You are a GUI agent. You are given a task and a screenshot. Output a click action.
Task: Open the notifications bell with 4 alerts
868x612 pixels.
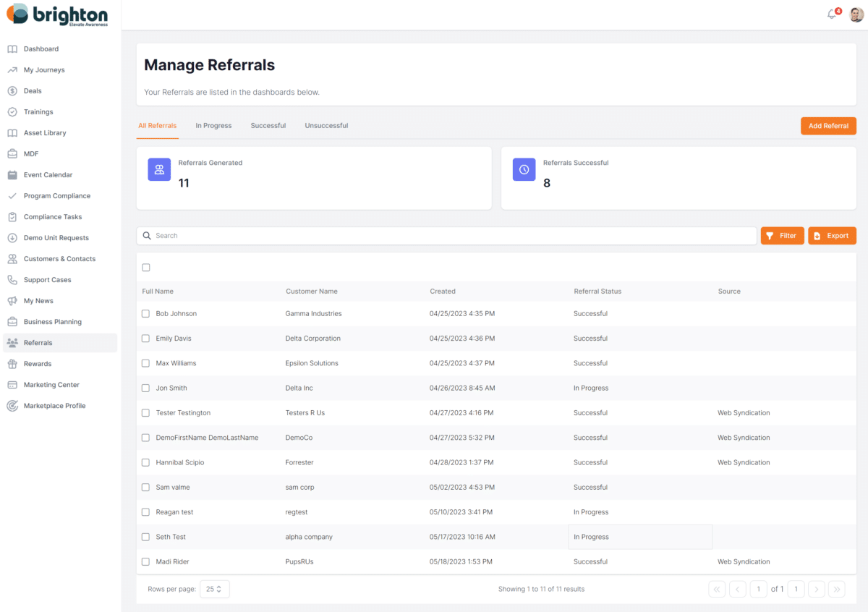click(832, 14)
